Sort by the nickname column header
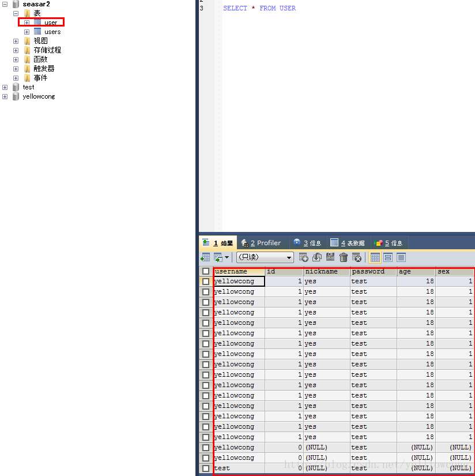The width and height of the screenshot is (475, 476). click(327, 271)
